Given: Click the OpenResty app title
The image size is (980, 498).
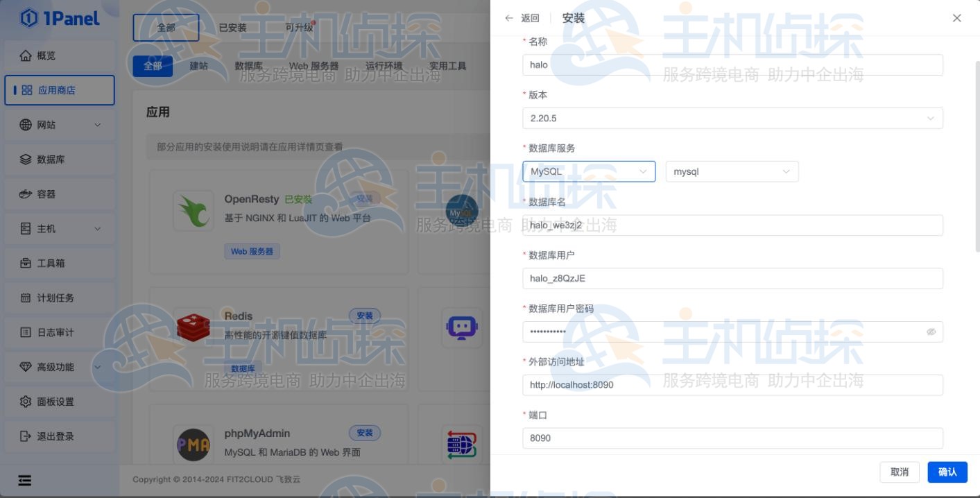Looking at the screenshot, I should [251, 199].
